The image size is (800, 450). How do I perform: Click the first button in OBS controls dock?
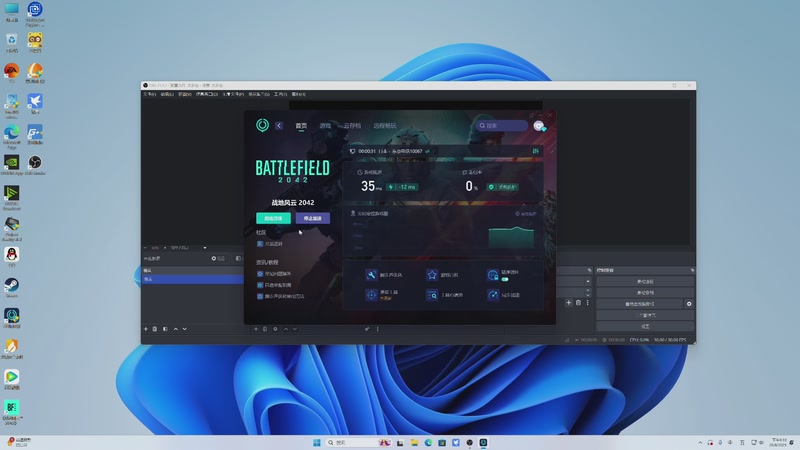point(645,281)
